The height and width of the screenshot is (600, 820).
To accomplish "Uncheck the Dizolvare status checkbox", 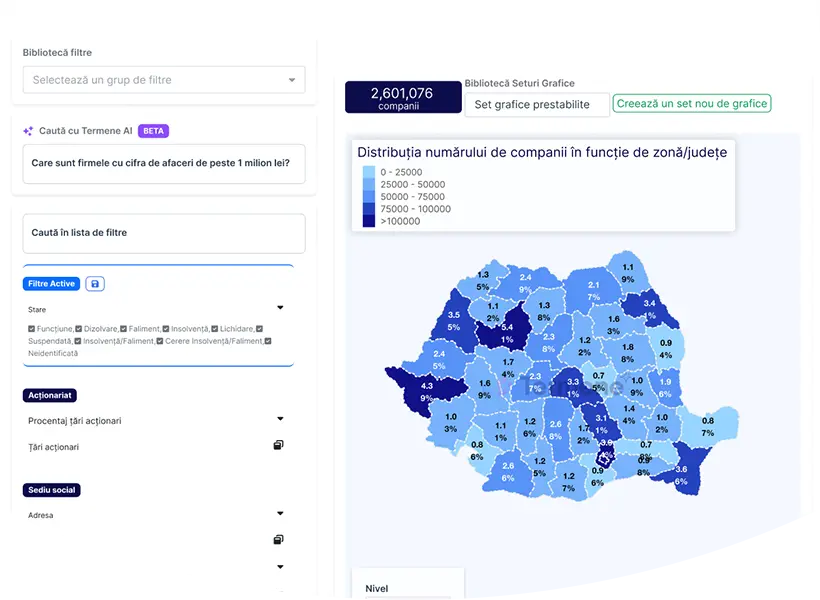I will click(79, 329).
